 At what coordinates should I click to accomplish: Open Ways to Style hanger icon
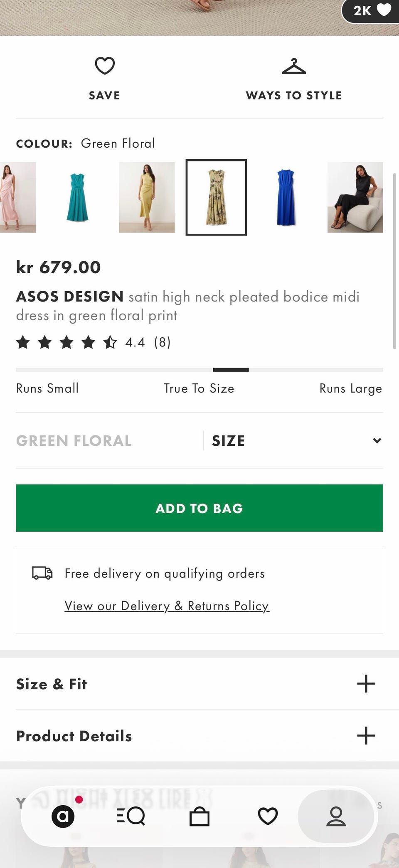[294, 67]
